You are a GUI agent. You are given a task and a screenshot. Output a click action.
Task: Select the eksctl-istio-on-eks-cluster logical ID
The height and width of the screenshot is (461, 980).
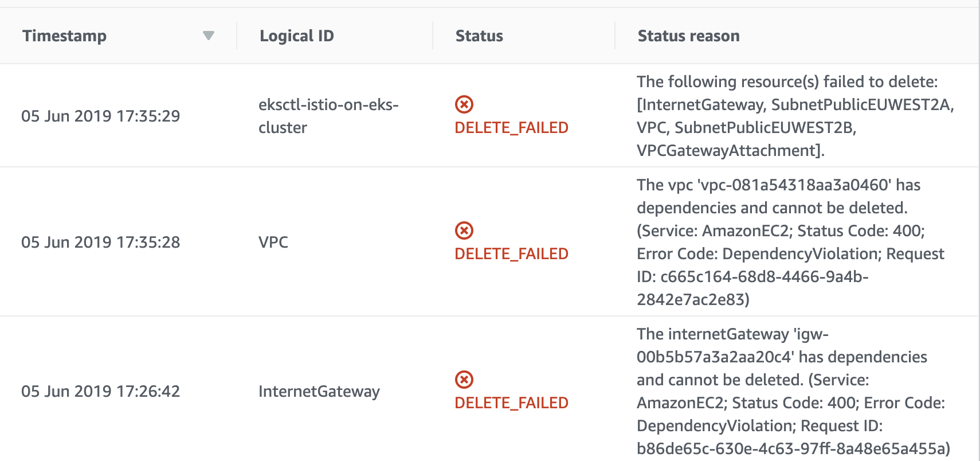click(328, 116)
